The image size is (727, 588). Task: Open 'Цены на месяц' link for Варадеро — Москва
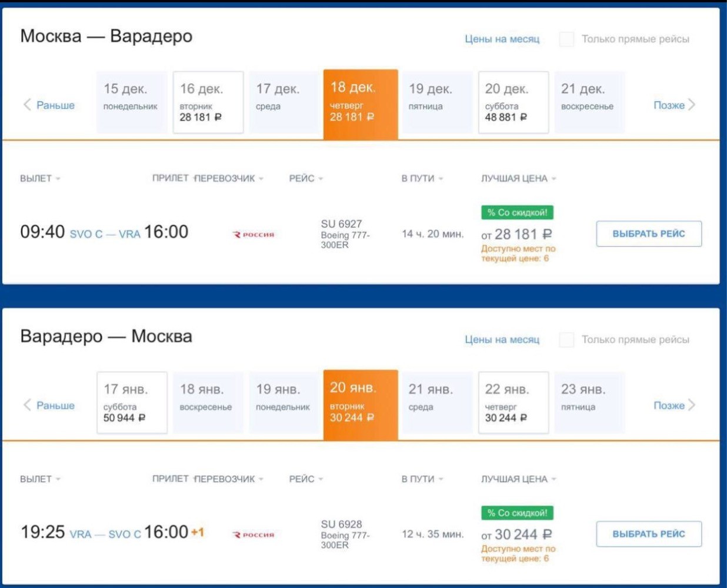(502, 340)
